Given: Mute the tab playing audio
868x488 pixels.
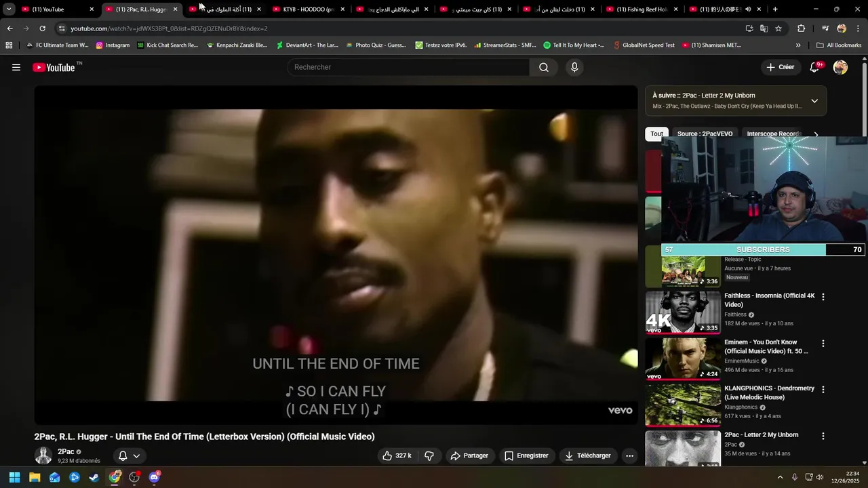Looking at the screenshot, I should click(x=748, y=9).
